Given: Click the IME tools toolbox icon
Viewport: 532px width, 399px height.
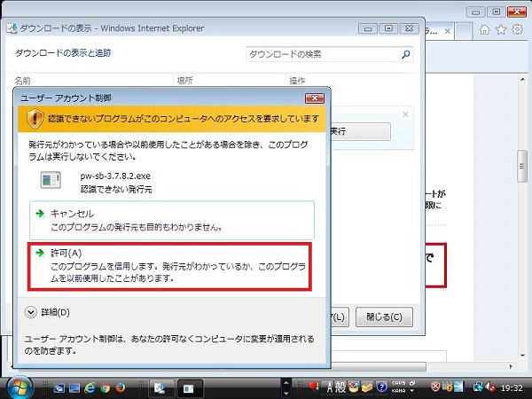Looking at the screenshot, I should pos(367,387).
